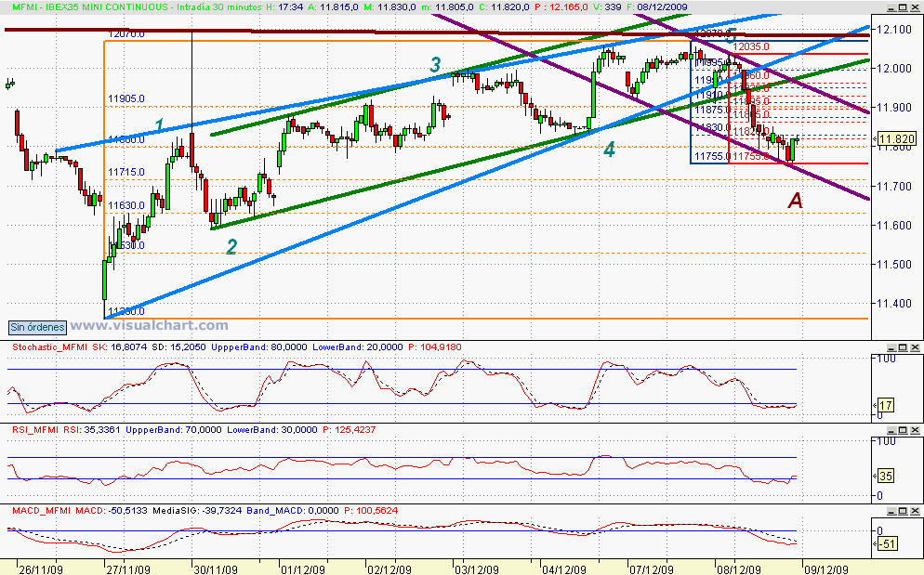The width and height of the screenshot is (924, 575).
Task: Click the 11.600 price axis label
Action: 894,226
